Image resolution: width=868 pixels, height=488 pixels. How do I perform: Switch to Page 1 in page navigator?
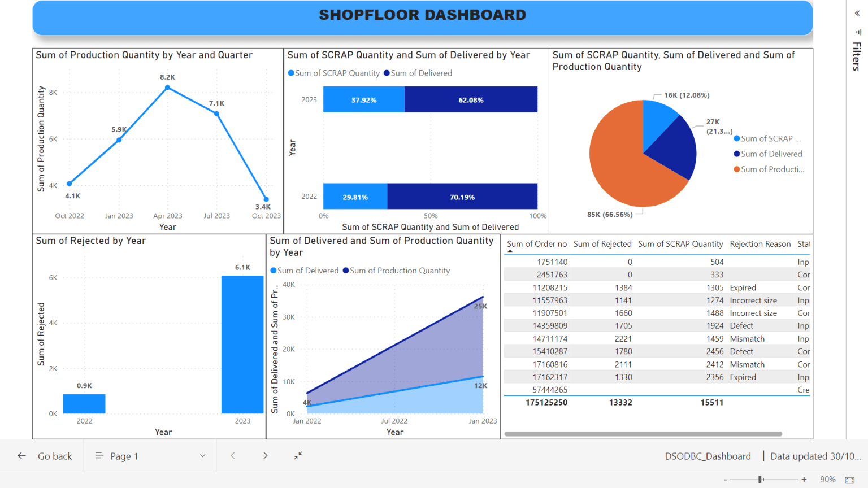click(x=124, y=455)
